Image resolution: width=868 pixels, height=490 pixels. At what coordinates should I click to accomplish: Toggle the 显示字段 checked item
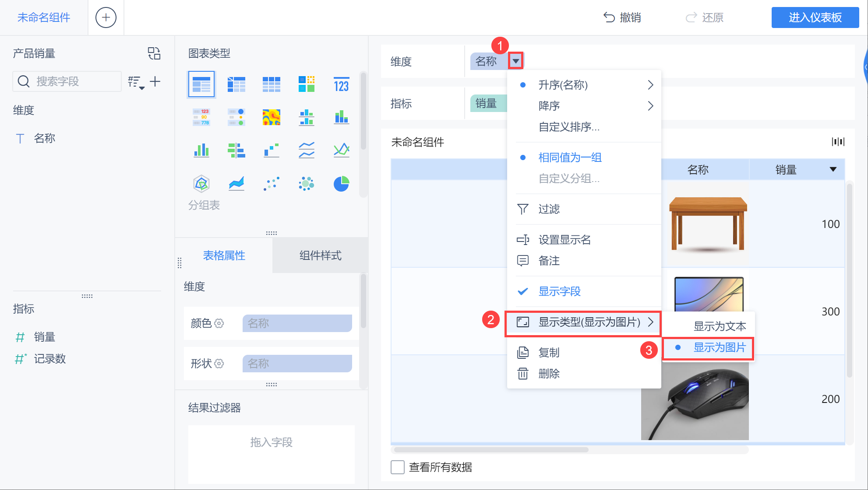tap(559, 291)
